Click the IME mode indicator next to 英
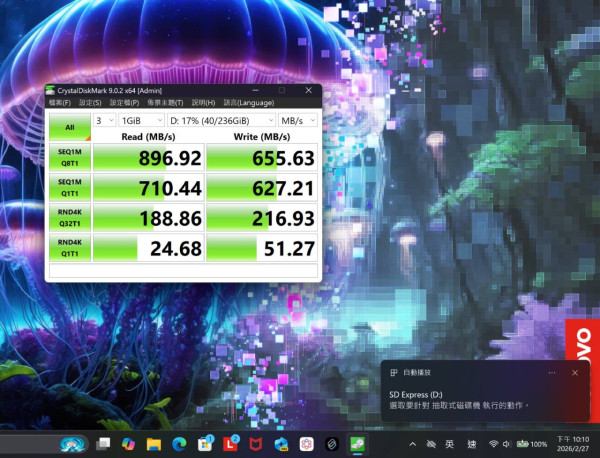Screen dimensions: 600x458 pos(472,444)
